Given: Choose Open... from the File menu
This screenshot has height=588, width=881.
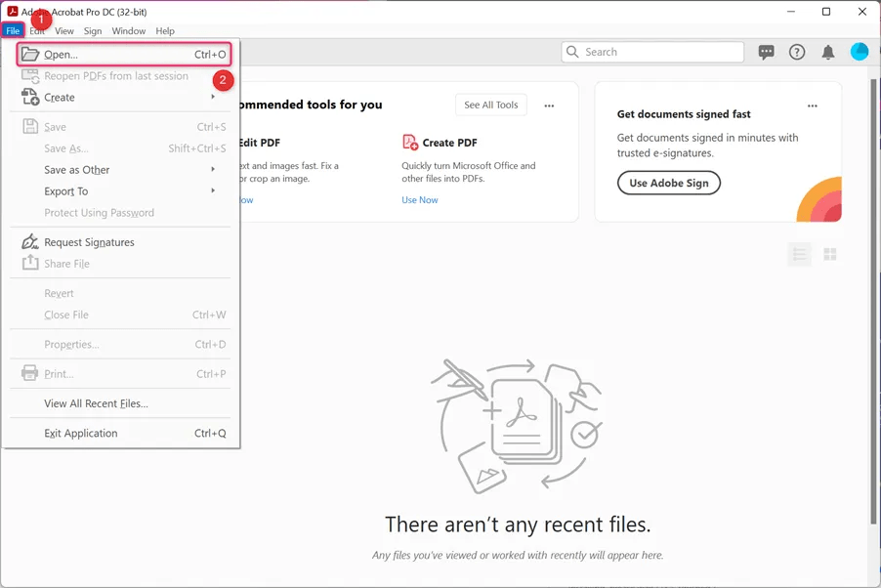Looking at the screenshot, I should pyautogui.click(x=124, y=54).
